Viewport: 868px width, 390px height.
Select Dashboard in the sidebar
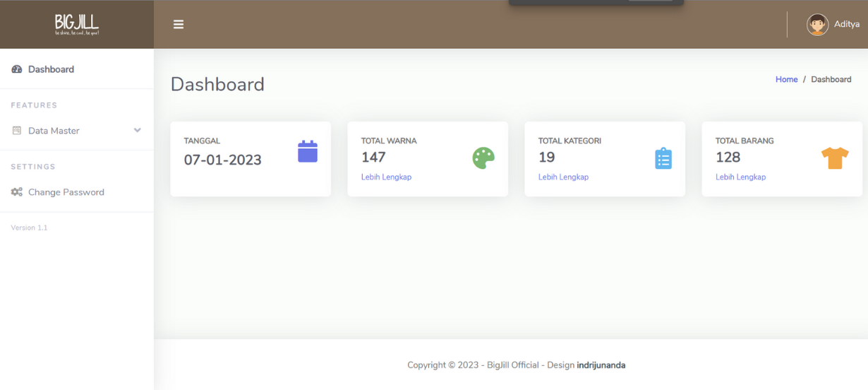(51, 69)
